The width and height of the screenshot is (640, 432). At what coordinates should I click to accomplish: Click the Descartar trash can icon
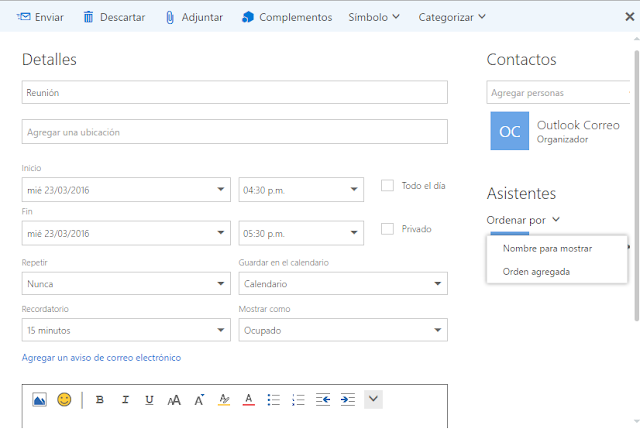click(x=88, y=17)
